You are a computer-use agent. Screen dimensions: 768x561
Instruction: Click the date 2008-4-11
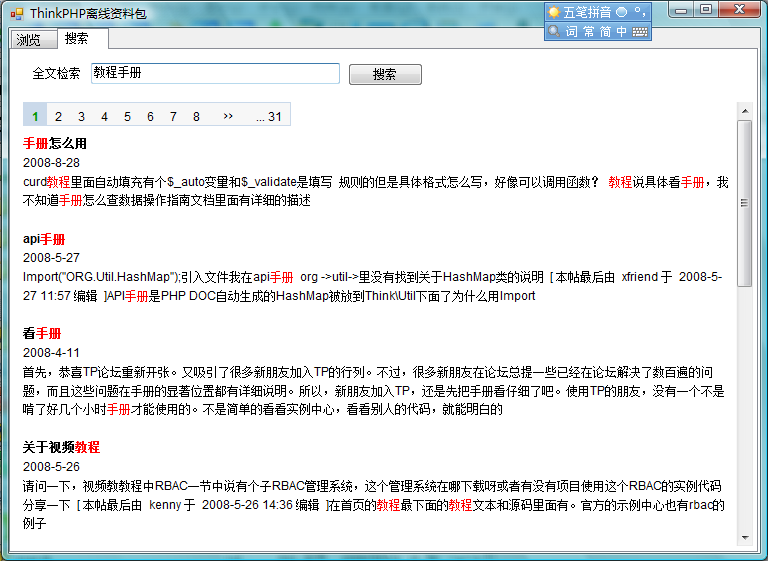pos(51,353)
